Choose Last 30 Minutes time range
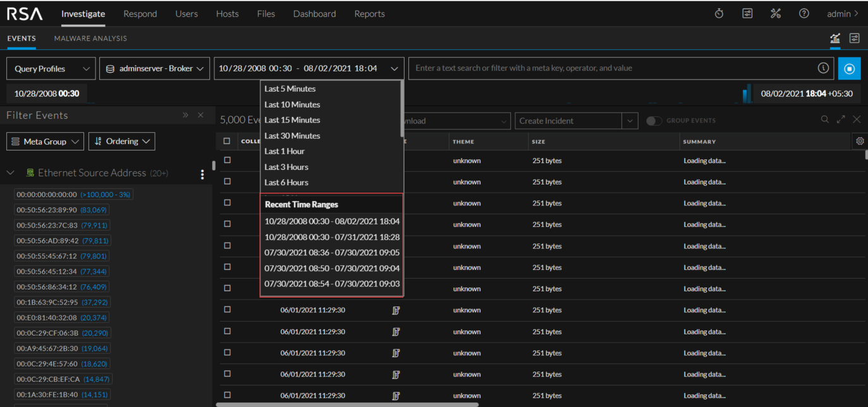868x407 pixels. click(x=292, y=136)
